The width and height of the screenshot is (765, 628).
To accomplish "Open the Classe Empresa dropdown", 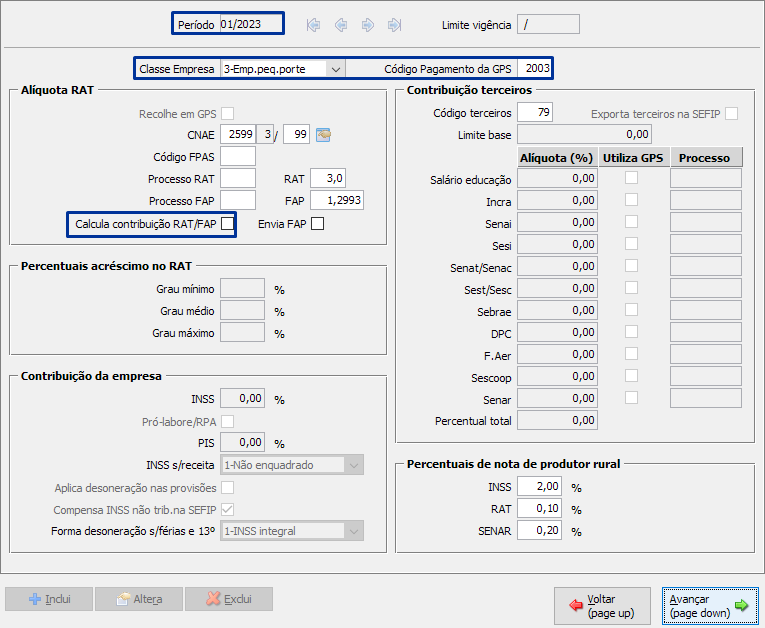I will tap(335, 69).
